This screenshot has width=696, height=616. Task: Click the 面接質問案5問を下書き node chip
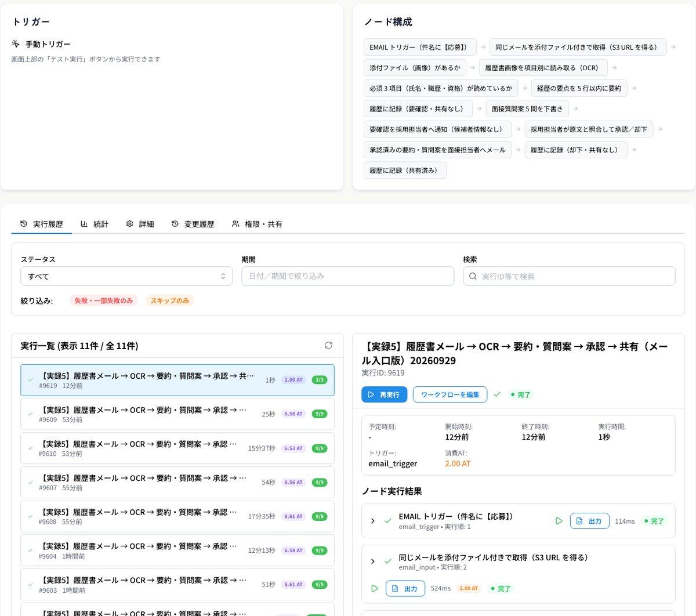pyautogui.click(x=527, y=108)
